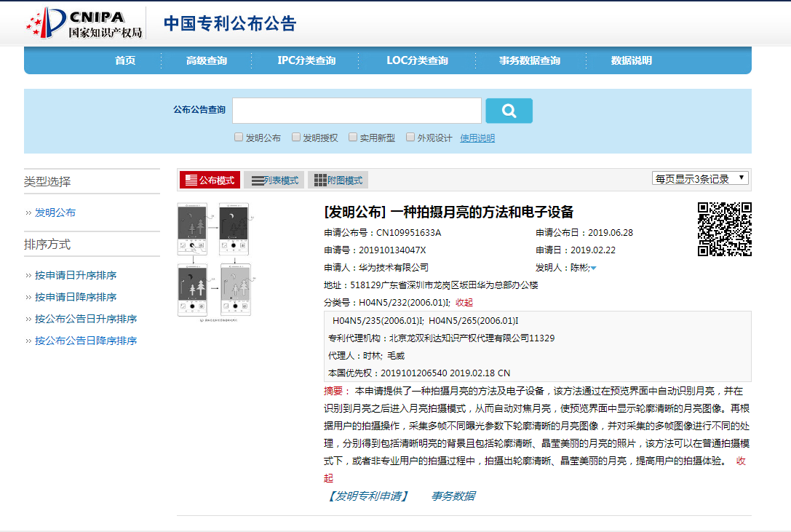
Task: Check the 发明公布 checkbox
Action: click(239, 137)
